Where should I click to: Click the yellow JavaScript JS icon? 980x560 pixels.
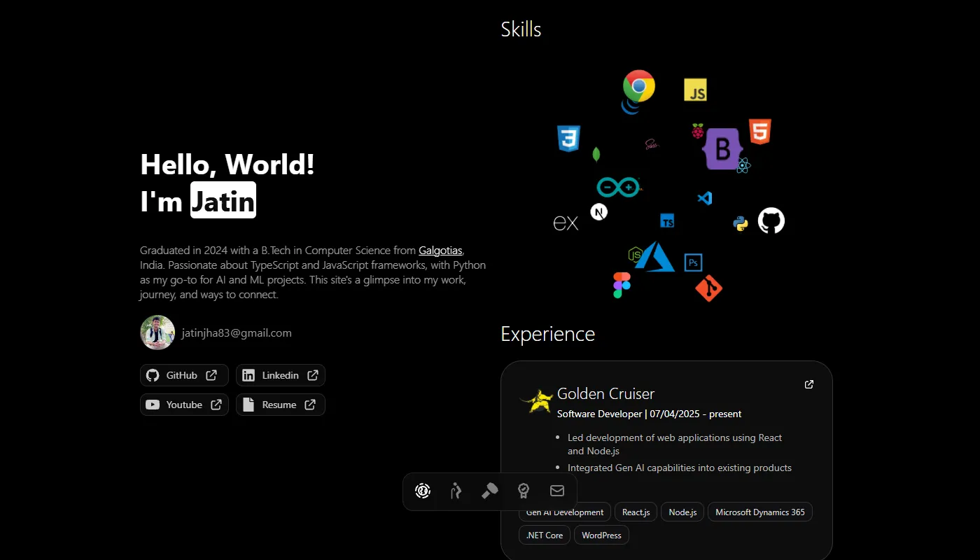[695, 90]
